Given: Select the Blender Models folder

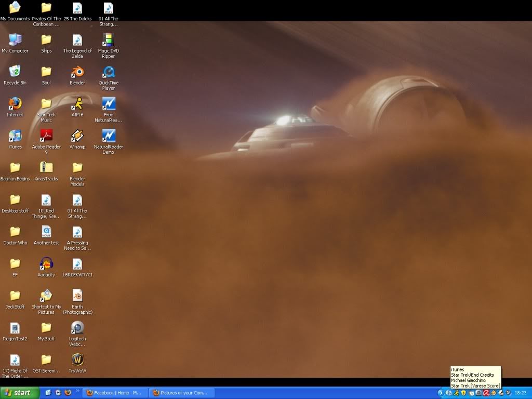Looking at the screenshot, I should click(77, 168).
